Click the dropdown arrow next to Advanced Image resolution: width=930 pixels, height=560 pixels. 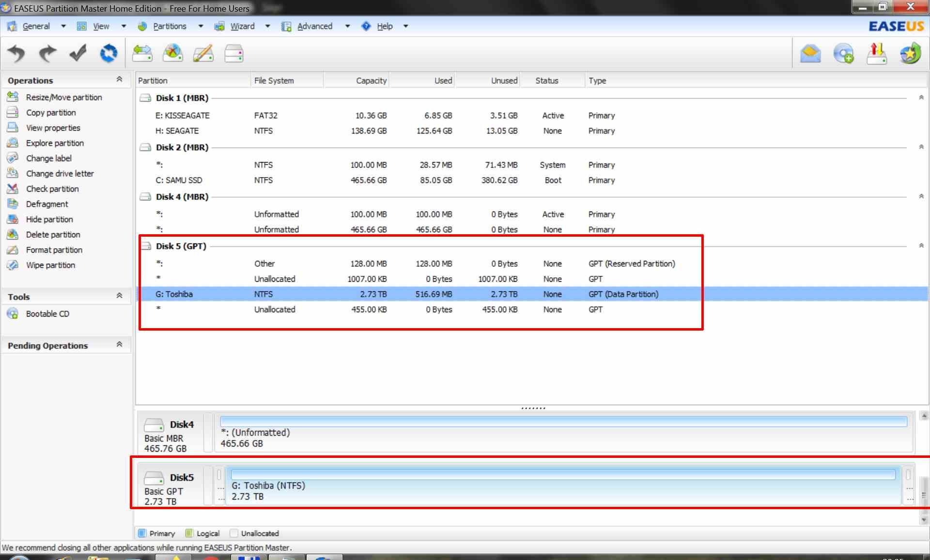(347, 26)
